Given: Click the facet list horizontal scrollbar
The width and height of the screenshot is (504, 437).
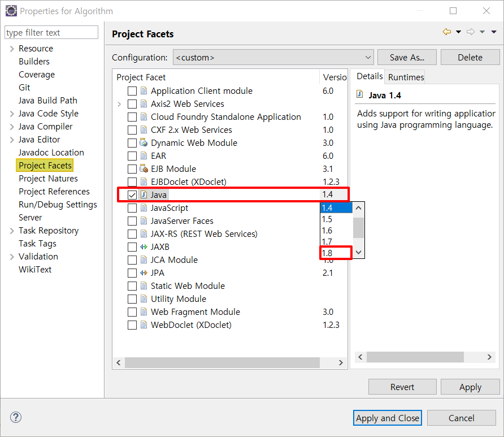Looking at the screenshot, I should pos(223,362).
